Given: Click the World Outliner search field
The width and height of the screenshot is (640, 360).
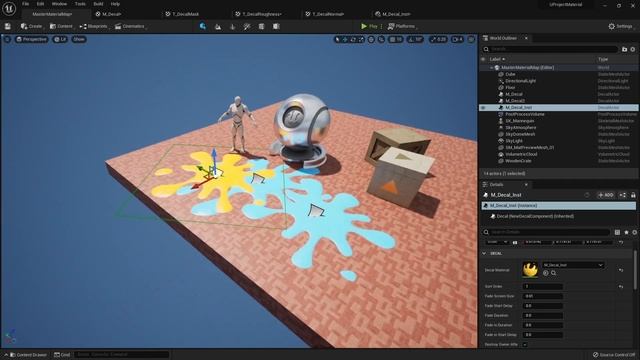Looking at the screenshot, I should coord(551,49).
